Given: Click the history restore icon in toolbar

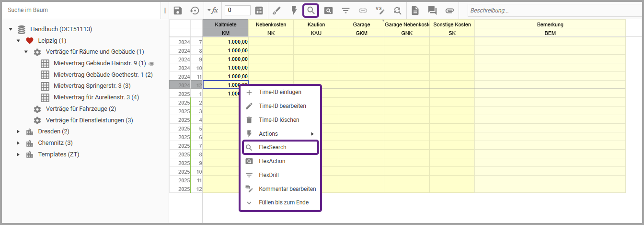Looking at the screenshot, I should pos(195,11).
